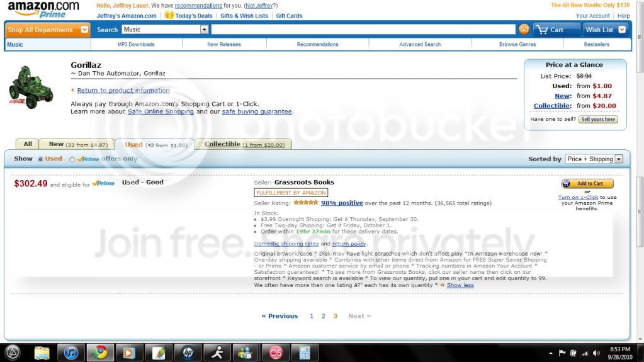Click the volume speaker tray icon
Image resolution: width=644 pixels, height=362 pixels.
(x=596, y=353)
